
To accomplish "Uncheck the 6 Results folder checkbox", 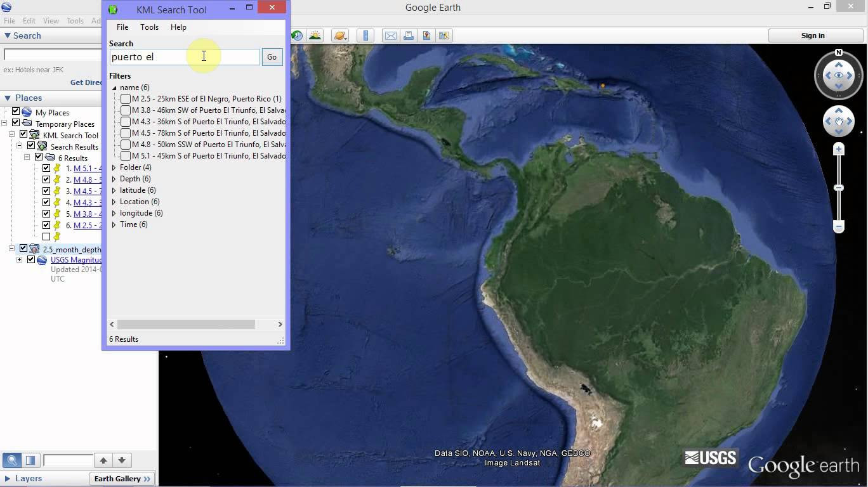I will point(39,157).
